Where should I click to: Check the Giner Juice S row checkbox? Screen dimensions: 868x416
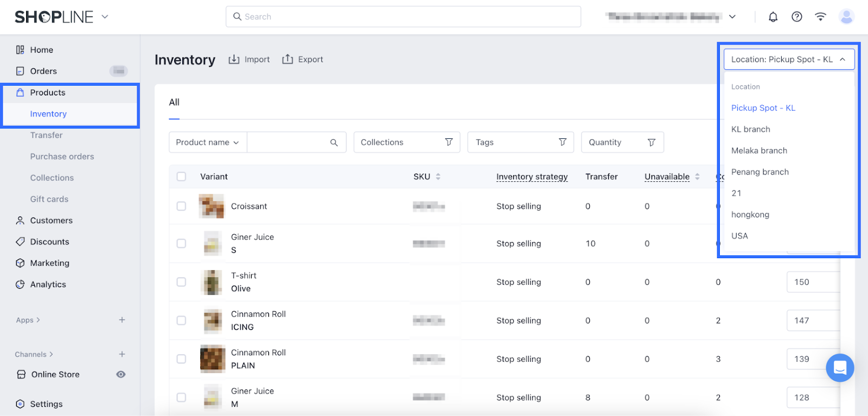(181, 244)
